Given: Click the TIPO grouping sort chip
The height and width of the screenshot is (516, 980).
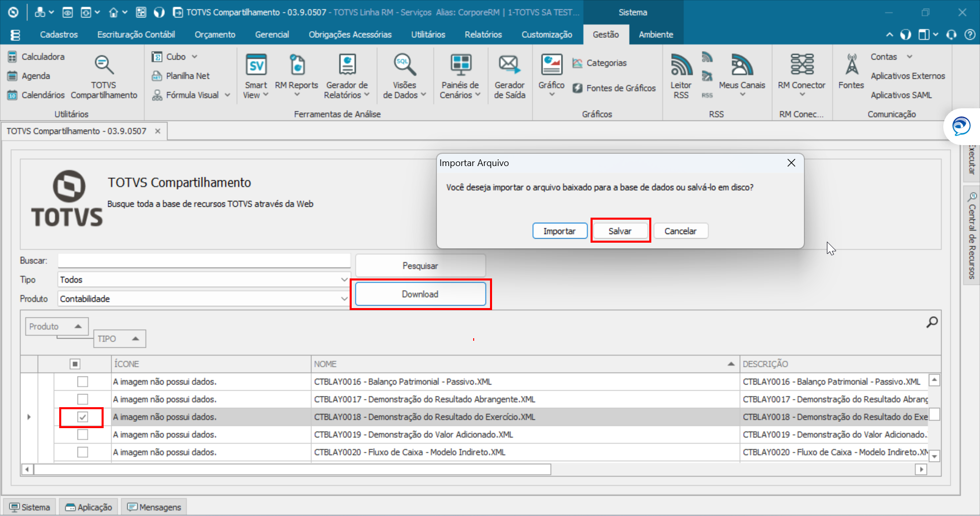Looking at the screenshot, I should pos(119,339).
